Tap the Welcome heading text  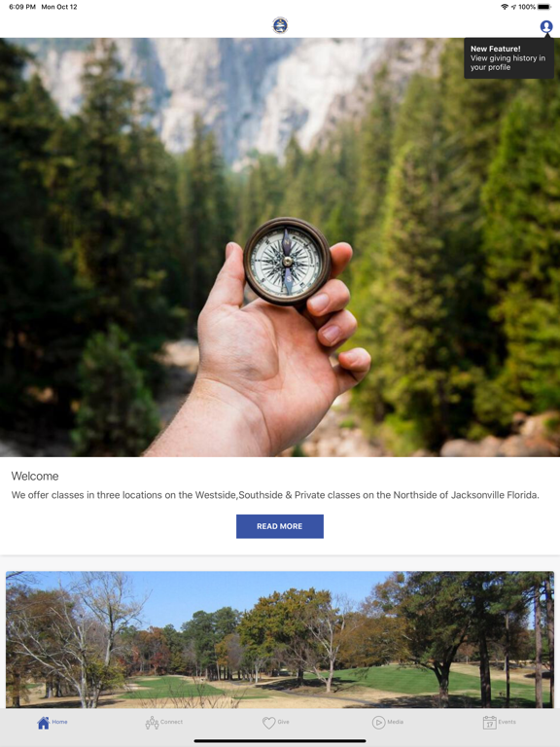(x=35, y=477)
